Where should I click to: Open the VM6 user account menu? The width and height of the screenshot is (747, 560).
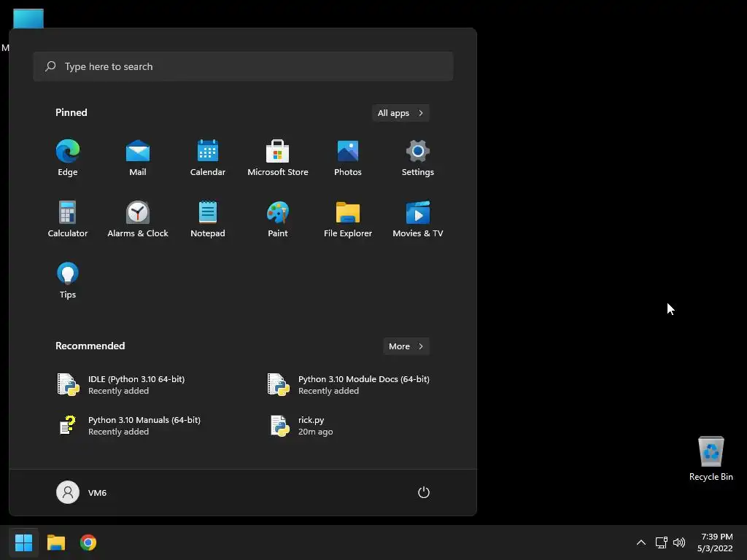pyautogui.click(x=82, y=492)
